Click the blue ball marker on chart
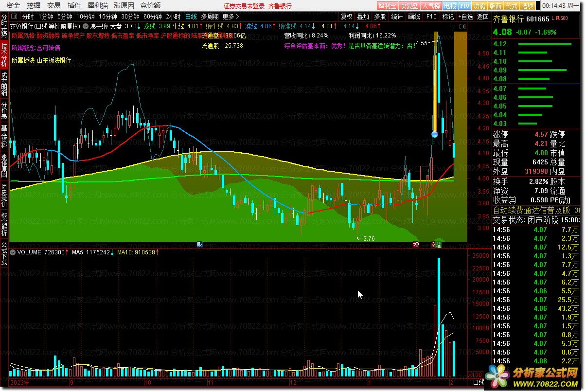Image resolution: width=586 pixels, height=392 pixels. (x=435, y=134)
